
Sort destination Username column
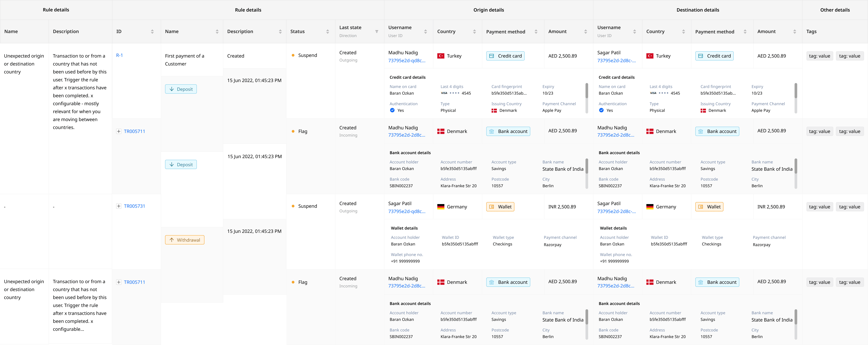634,32
